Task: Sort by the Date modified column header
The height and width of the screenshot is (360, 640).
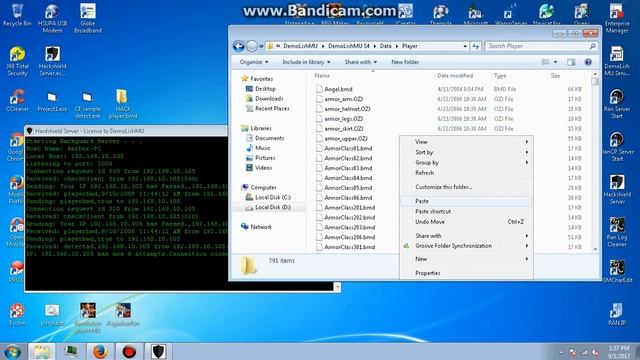Action: pos(455,76)
